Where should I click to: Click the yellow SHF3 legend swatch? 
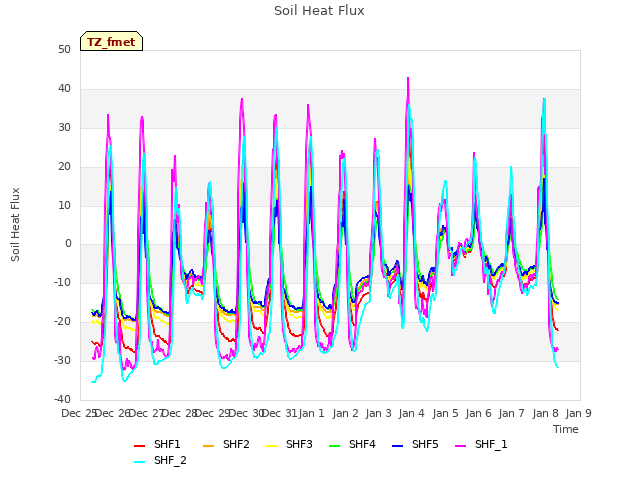point(272,446)
